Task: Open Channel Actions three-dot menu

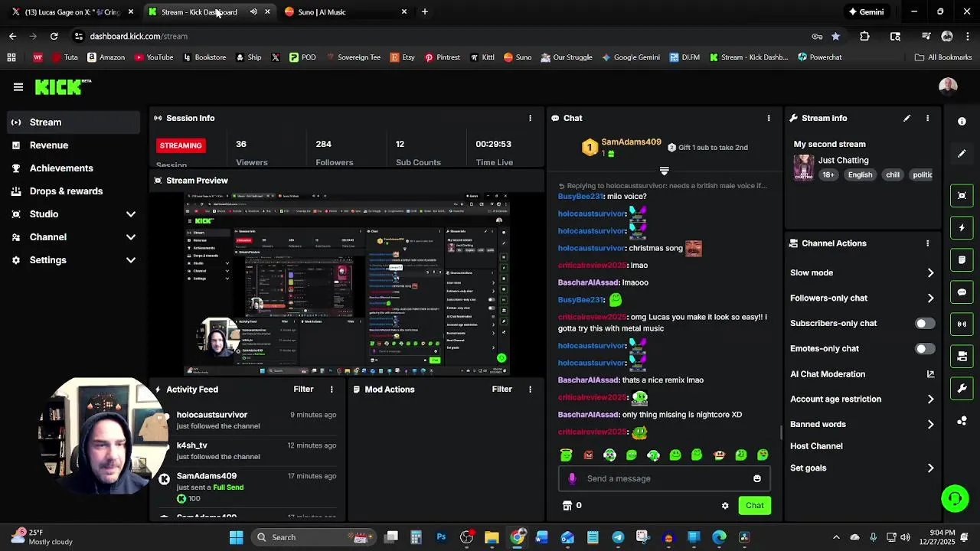Action: pos(927,243)
